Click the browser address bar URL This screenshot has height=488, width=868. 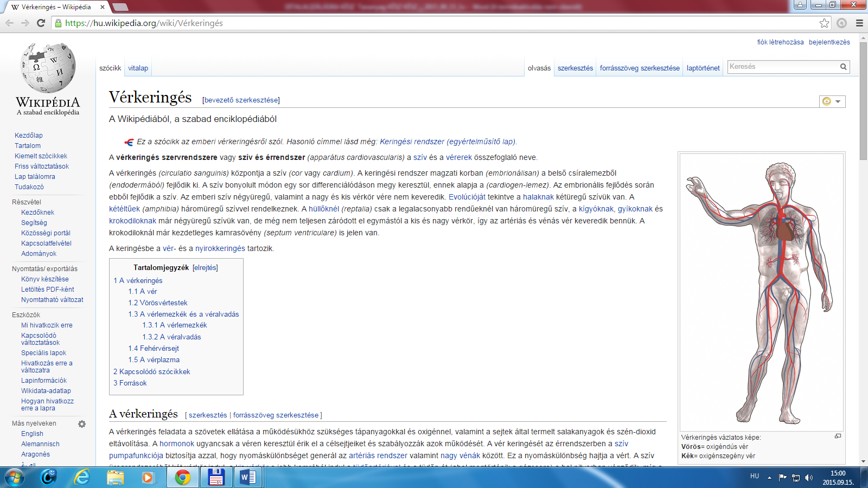tap(144, 23)
